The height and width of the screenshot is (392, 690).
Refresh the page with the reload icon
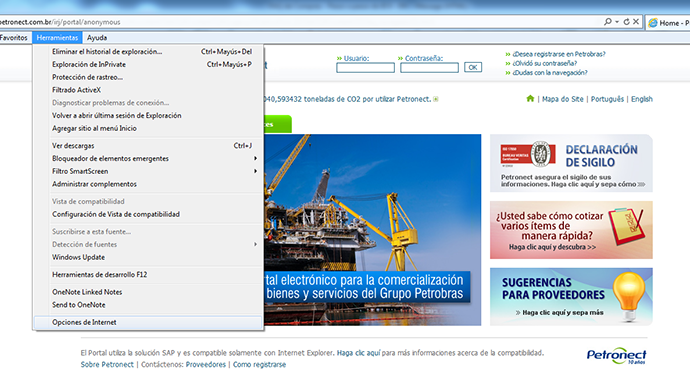(626, 22)
